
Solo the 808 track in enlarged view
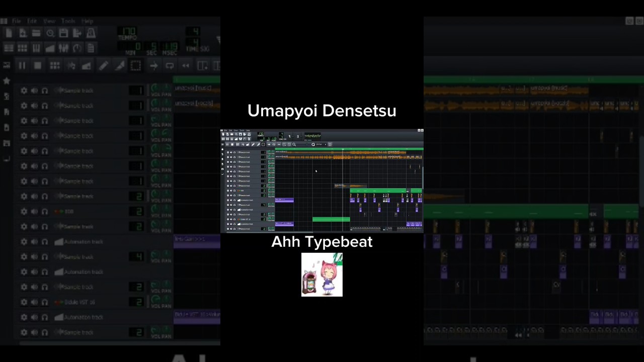click(44, 211)
